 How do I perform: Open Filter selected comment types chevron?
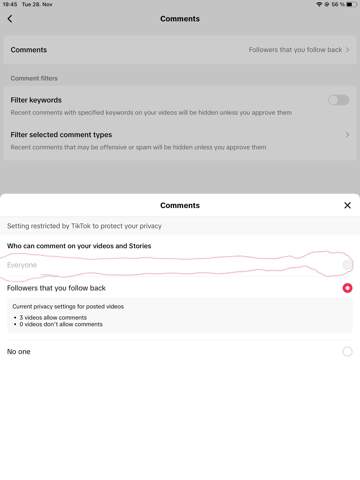pos(347,135)
